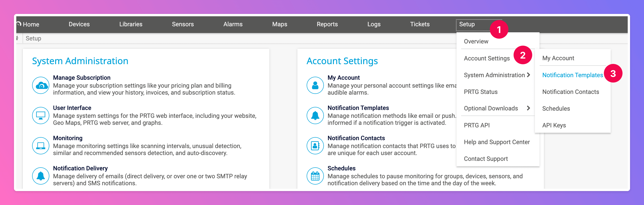
Task: Click the My Account person icon
Action: point(315,85)
